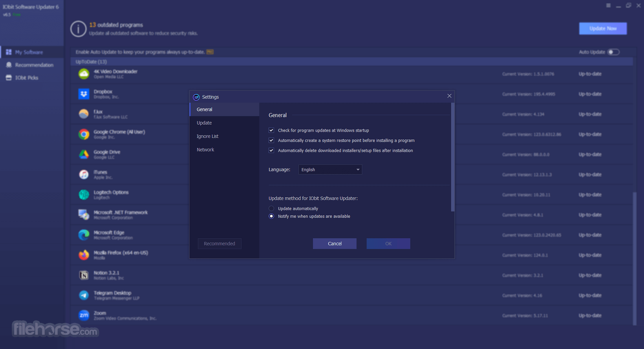Click Notion 3.2.1 program name
This screenshot has height=349, width=644.
[106, 273]
